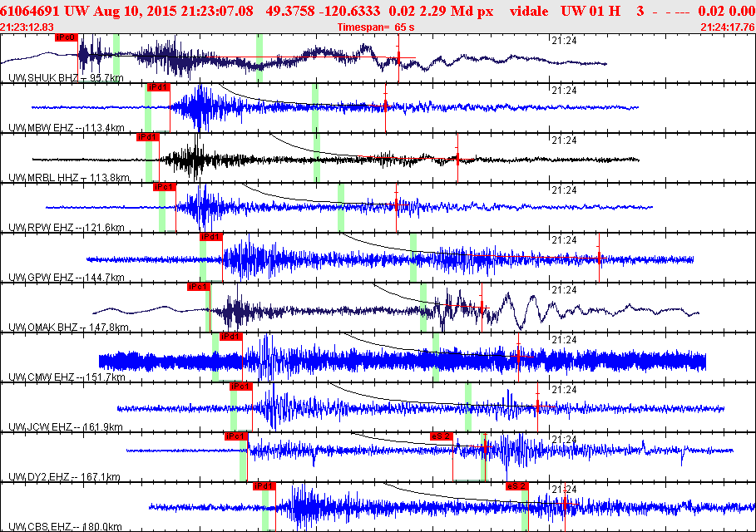Click the iPd1 pick flag on MRBL trace
This screenshot has width=756, height=532.
(147, 137)
